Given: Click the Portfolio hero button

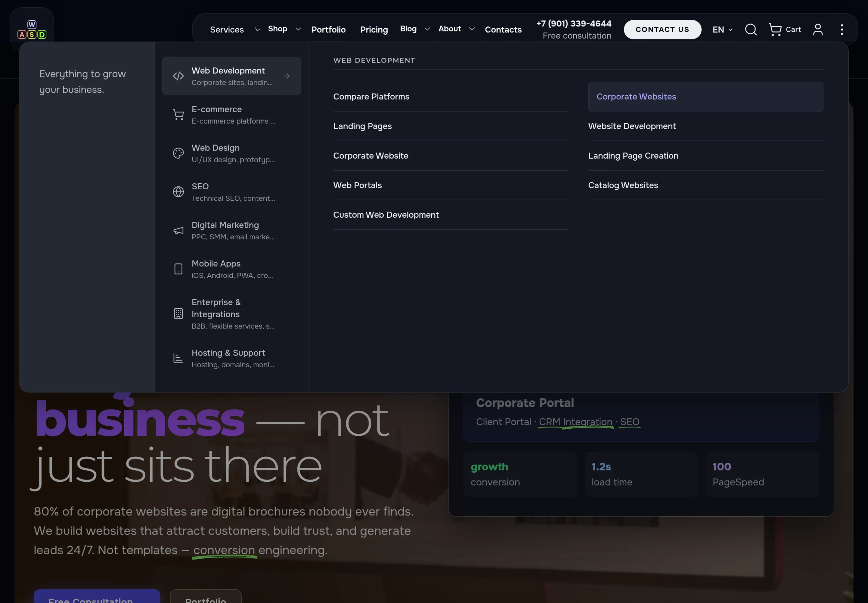Looking at the screenshot, I should (205, 596).
